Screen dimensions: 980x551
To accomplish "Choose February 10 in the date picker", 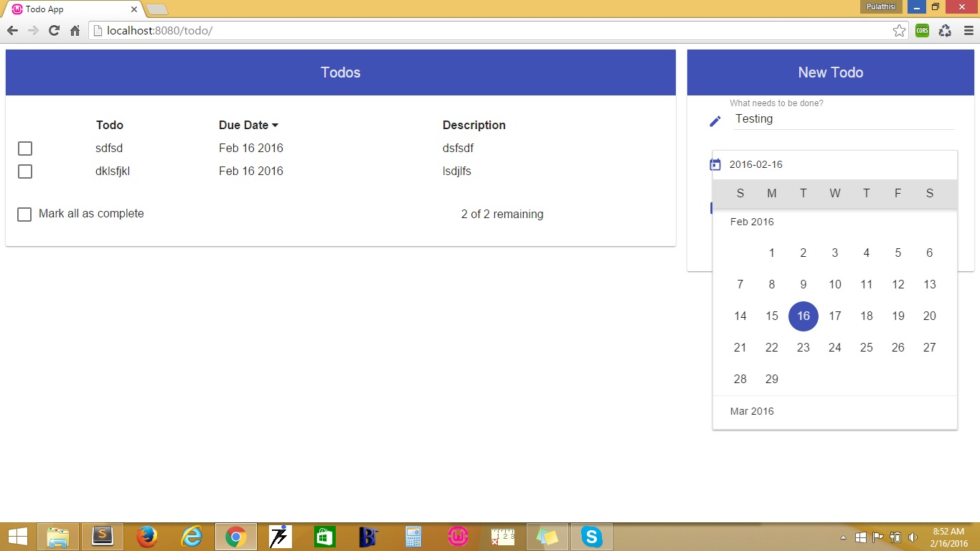I will pyautogui.click(x=835, y=285).
